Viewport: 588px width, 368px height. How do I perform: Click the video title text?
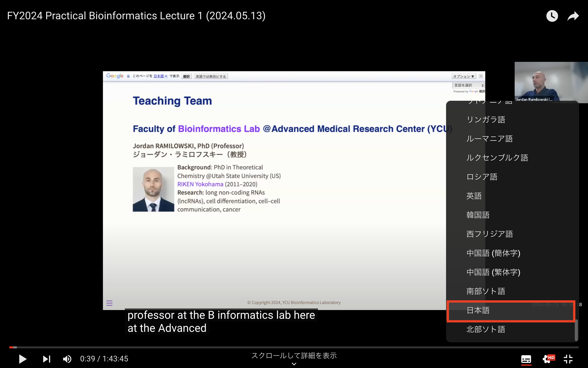(136, 16)
